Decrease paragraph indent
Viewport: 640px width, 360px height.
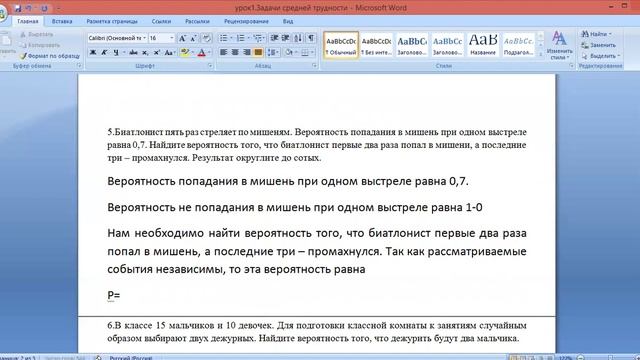coord(274,38)
